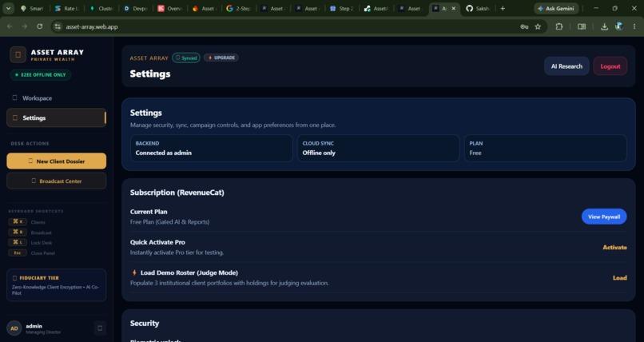Open the browser downloads

(604, 26)
